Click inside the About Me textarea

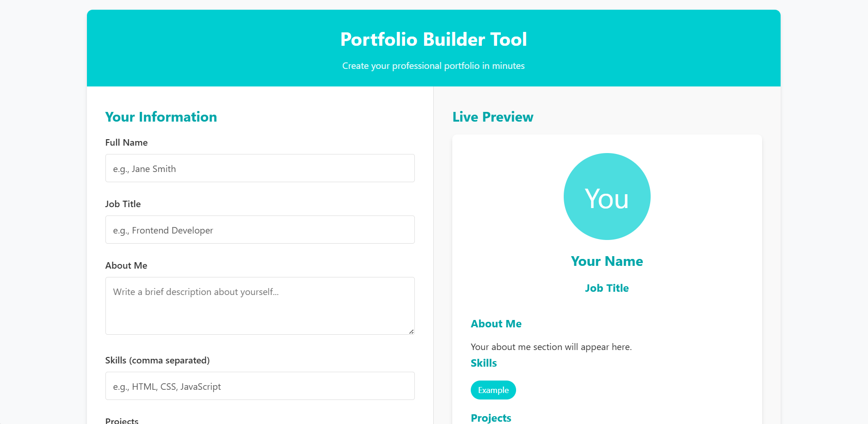(259, 306)
